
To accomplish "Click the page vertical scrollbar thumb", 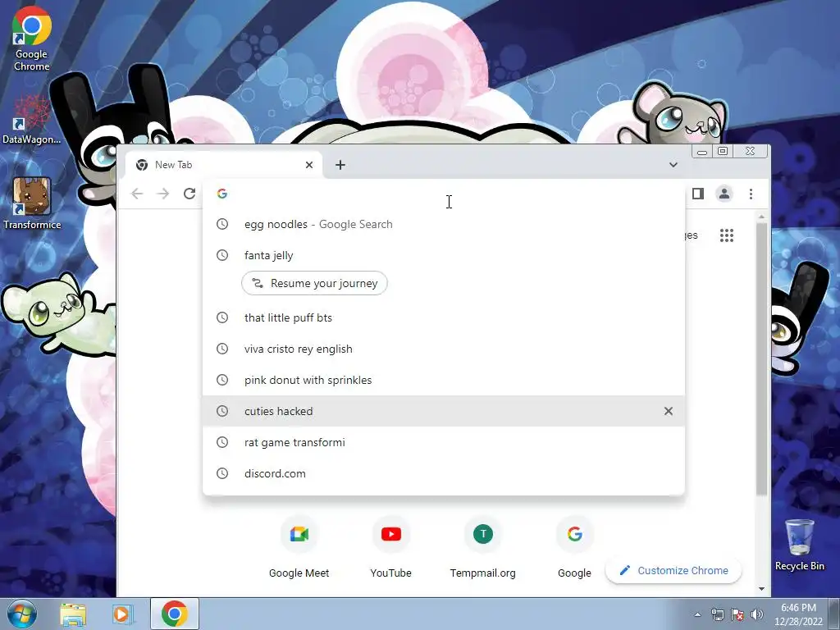I will 761,359.
